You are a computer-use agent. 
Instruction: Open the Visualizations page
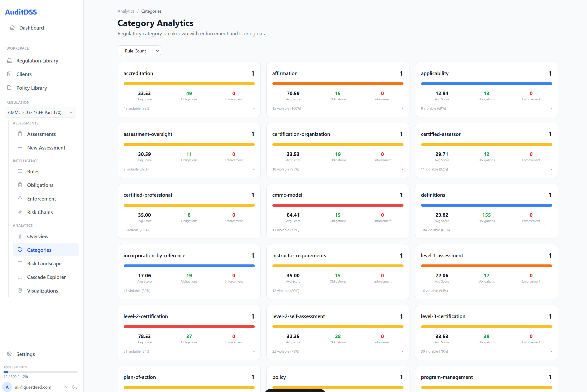coord(42,290)
